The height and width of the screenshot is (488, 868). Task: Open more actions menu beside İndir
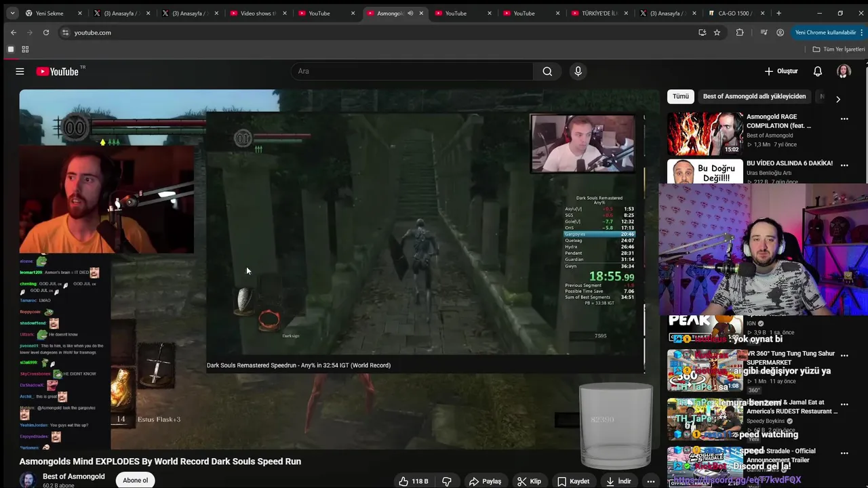(651, 481)
